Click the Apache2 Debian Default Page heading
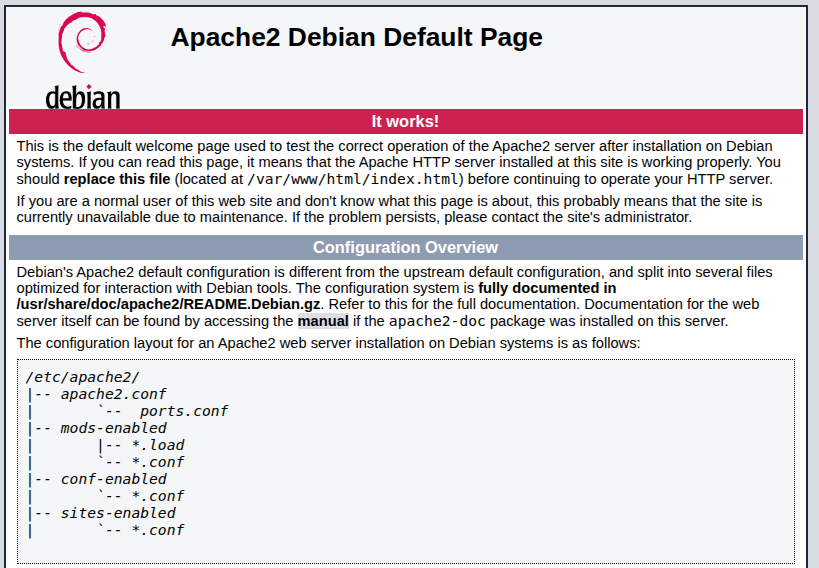This screenshot has width=819, height=568. coord(356,38)
